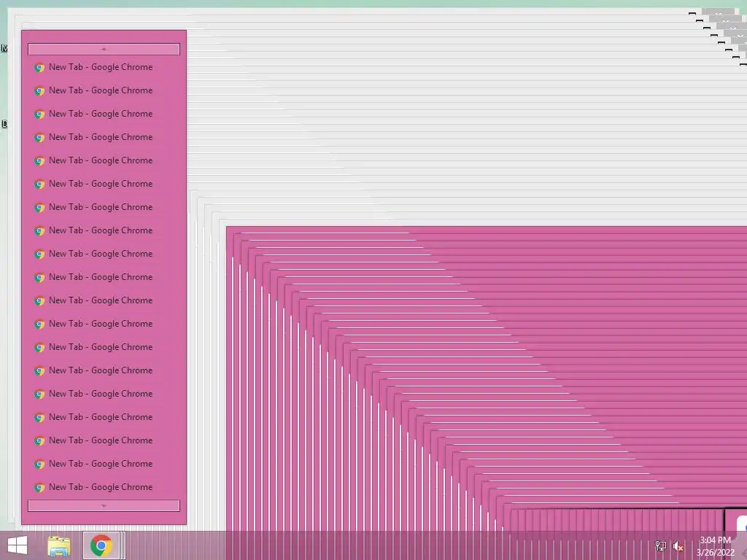Select the bottommost New Tab - Google Chrome entry
Screen dimensions: 747x560
[x=104, y=487]
